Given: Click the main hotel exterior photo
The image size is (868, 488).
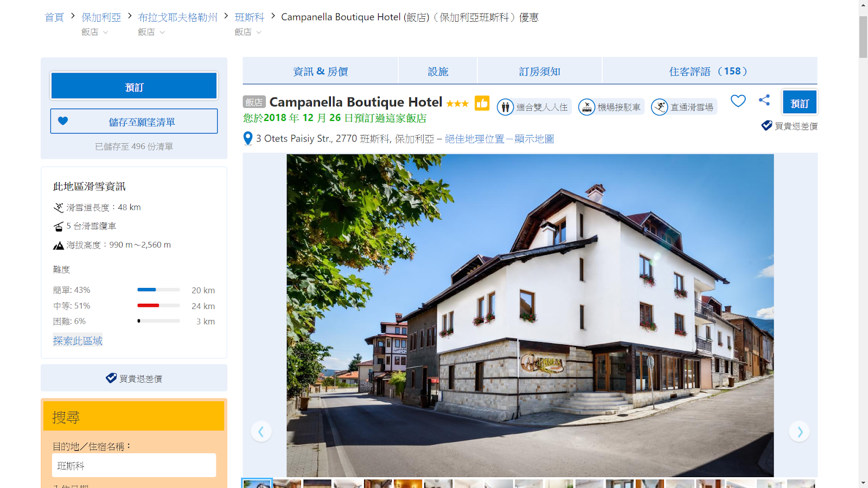Looking at the screenshot, I should tap(530, 316).
